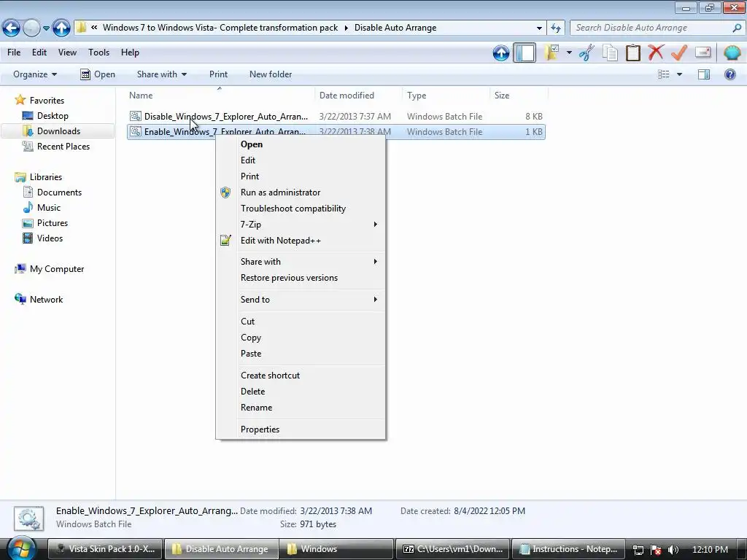The height and width of the screenshot is (560, 747).
Task: Choose Troubleshoot compatibility in context menu
Action: (x=301, y=209)
